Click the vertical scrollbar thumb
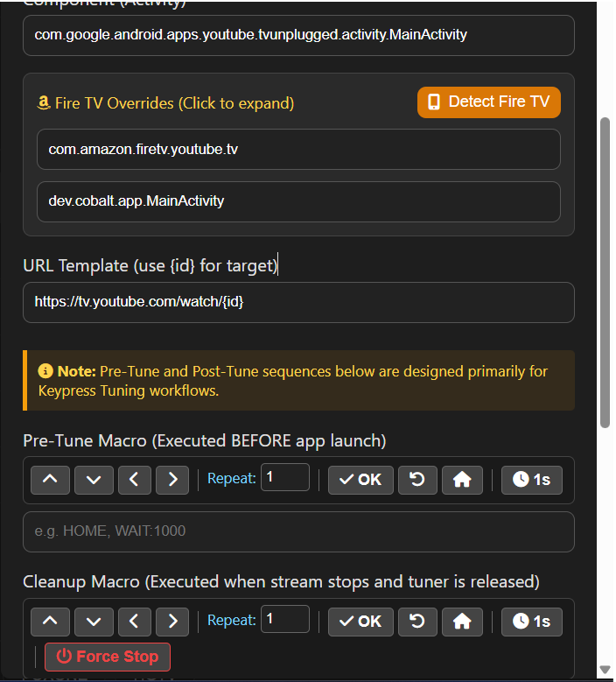616x682 pixels. coord(605,273)
